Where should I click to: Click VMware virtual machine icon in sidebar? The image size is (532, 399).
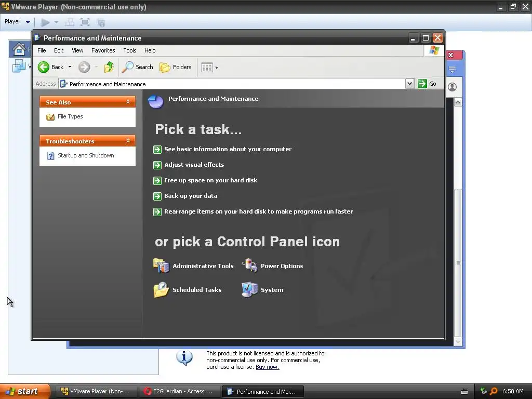coord(19,65)
